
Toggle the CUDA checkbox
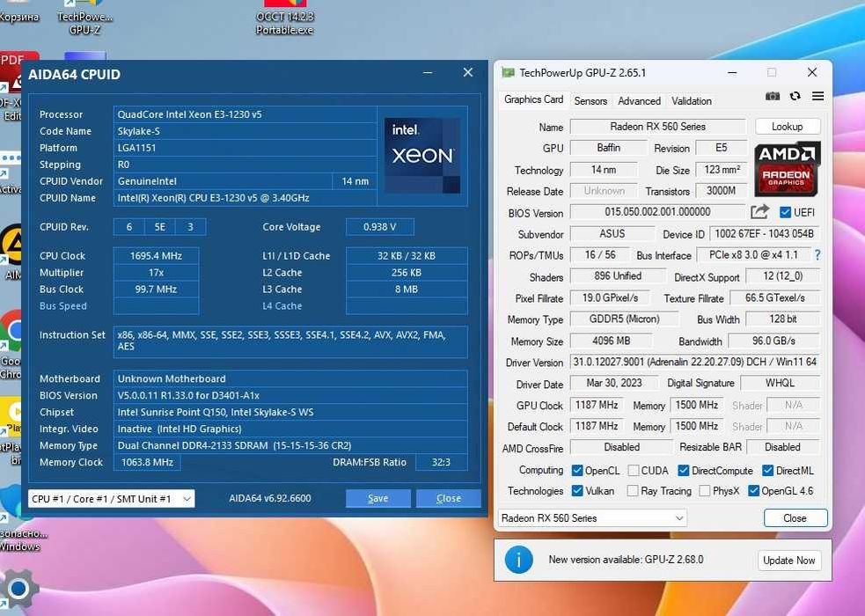pos(634,471)
